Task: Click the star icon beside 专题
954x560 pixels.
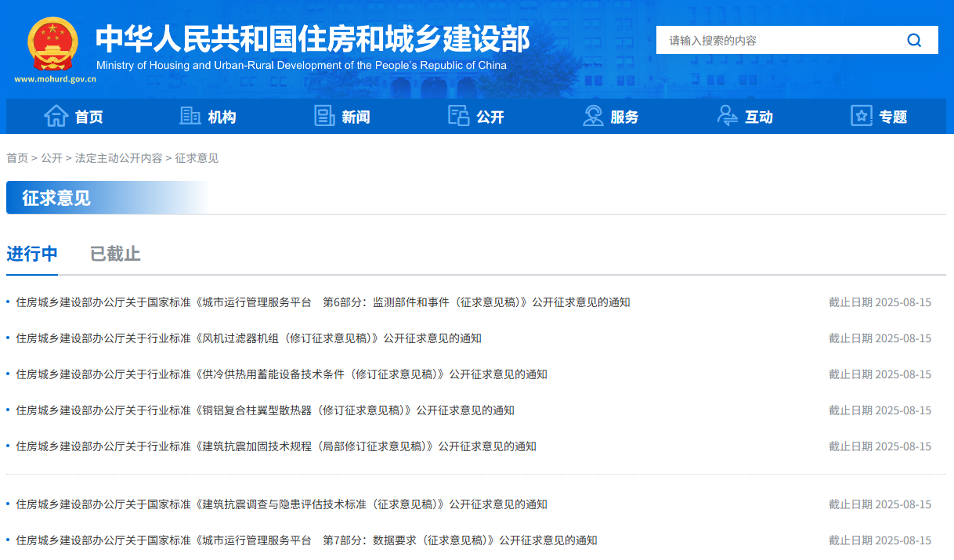Action: 862,116
